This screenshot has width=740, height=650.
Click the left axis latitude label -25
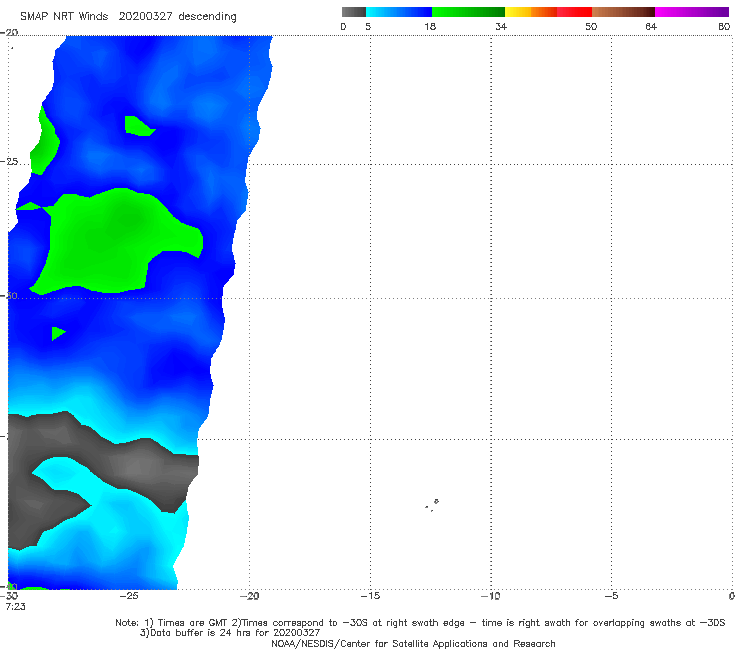click(x=9, y=162)
